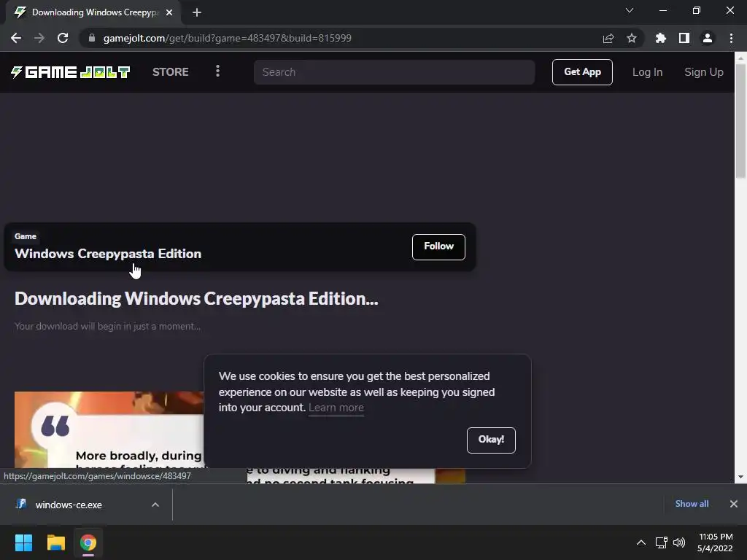Go back using browser back arrow
The height and width of the screenshot is (560, 747).
16,38
